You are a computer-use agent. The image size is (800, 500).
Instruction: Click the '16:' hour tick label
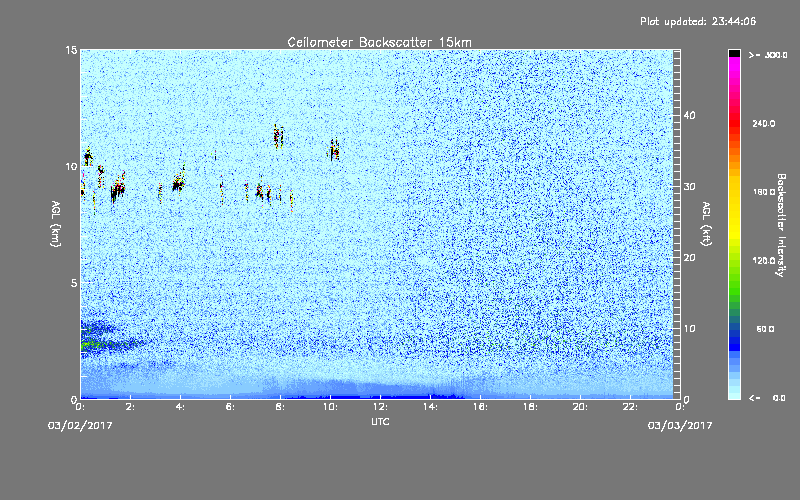(x=481, y=407)
